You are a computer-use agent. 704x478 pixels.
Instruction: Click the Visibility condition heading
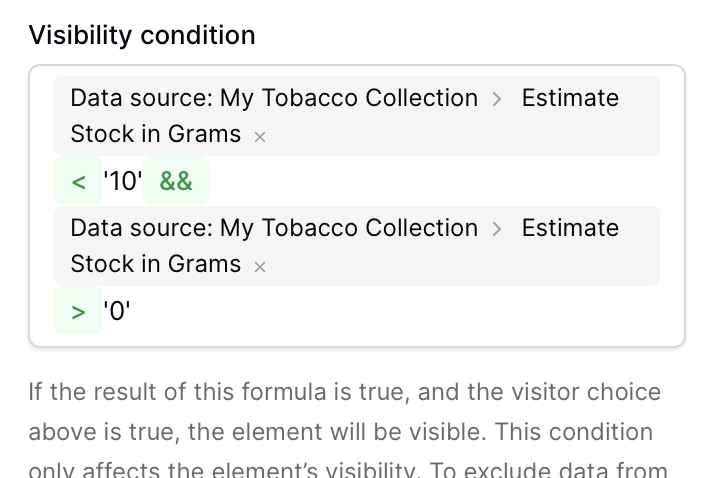142,35
